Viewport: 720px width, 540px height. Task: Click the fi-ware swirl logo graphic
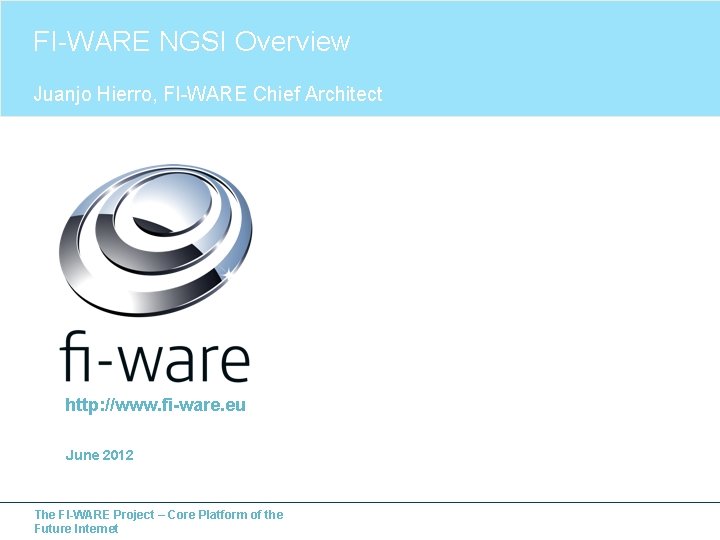coord(156,240)
